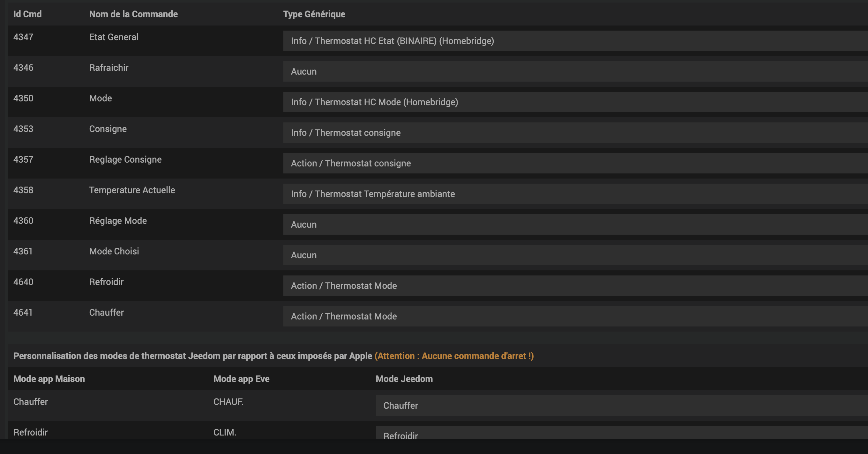
Task: Click the CLIM. Eve mode cell
Action: 225,432
